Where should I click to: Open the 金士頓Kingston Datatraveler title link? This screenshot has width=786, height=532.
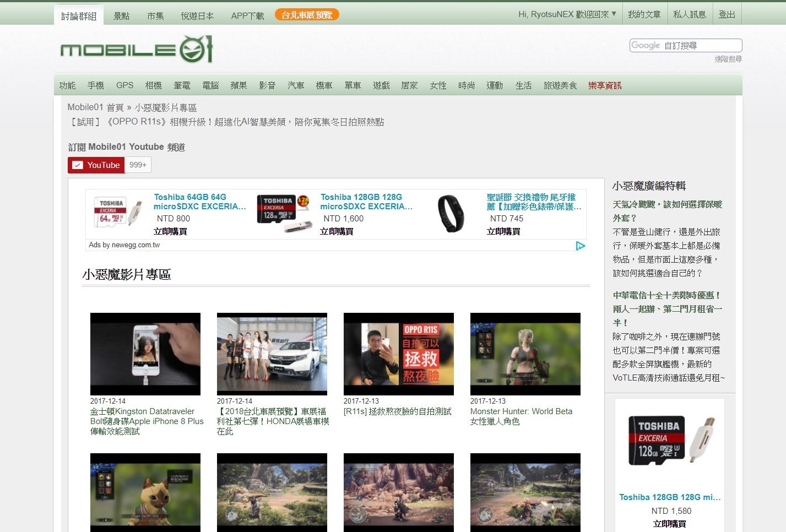pos(147,421)
